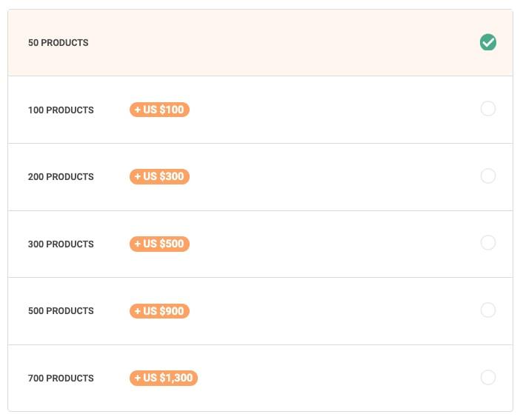Select the 500 Products radio button
The width and height of the screenshot is (520, 420).
tap(488, 310)
